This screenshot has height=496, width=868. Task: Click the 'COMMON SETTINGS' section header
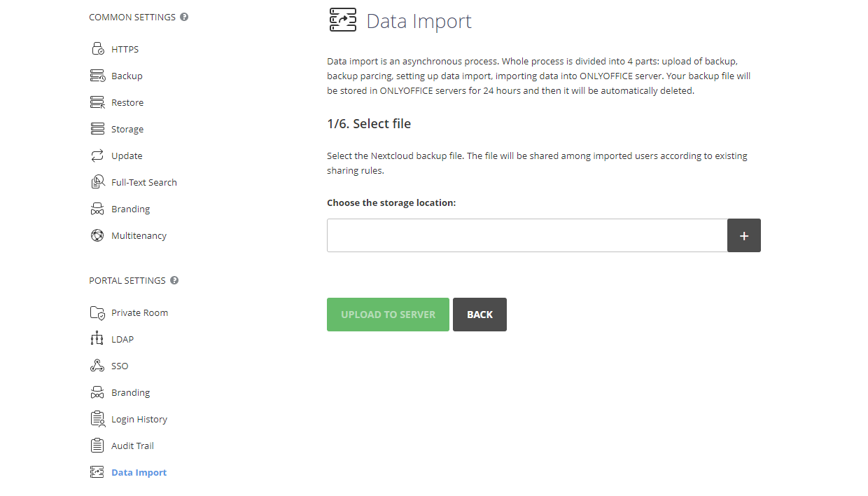tap(132, 17)
